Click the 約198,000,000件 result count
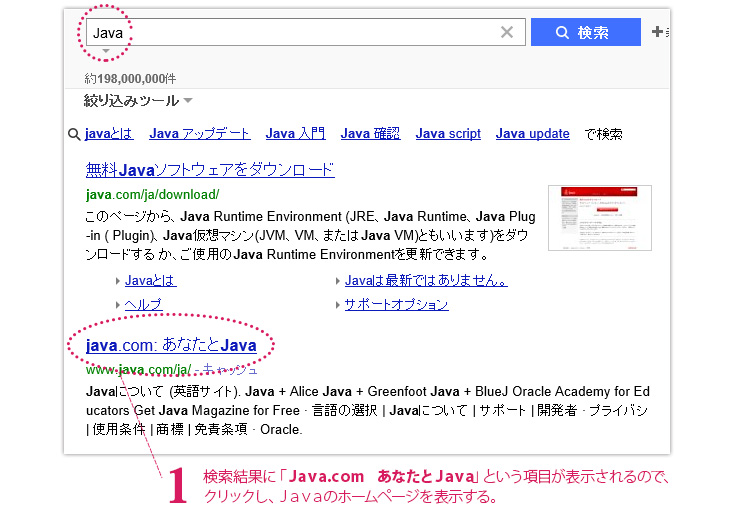740x520 pixels. click(x=130, y=78)
